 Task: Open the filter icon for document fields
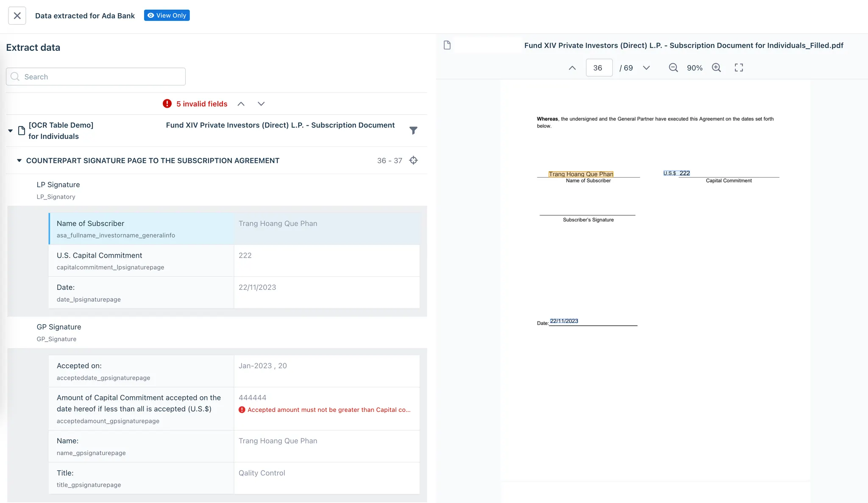point(413,131)
